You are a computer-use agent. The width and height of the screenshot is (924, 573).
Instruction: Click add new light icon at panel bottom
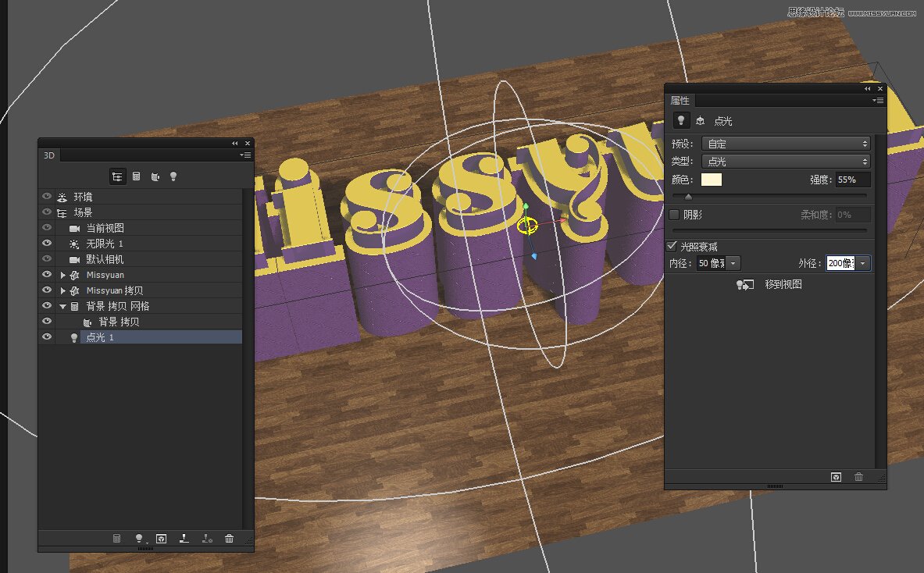click(140, 539)
